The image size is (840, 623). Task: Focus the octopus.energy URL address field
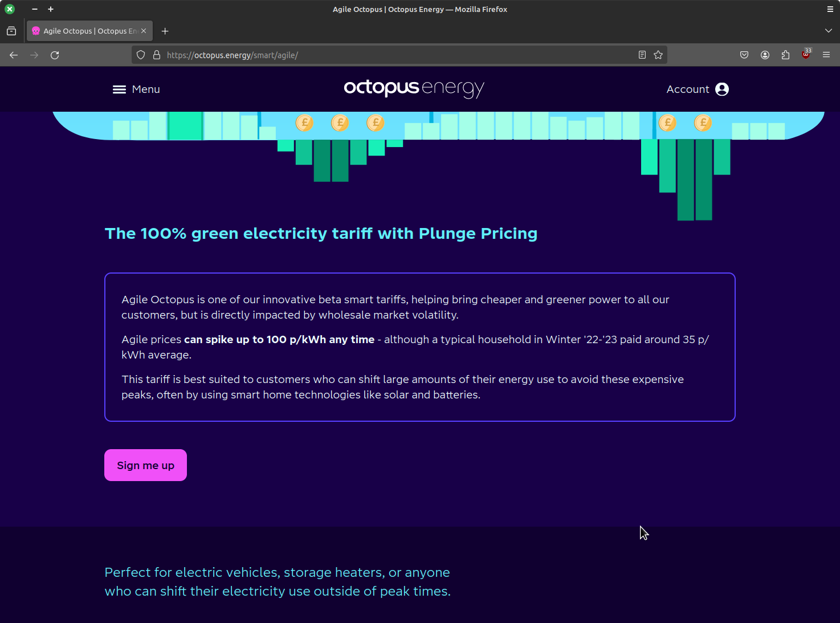point(399,55)
